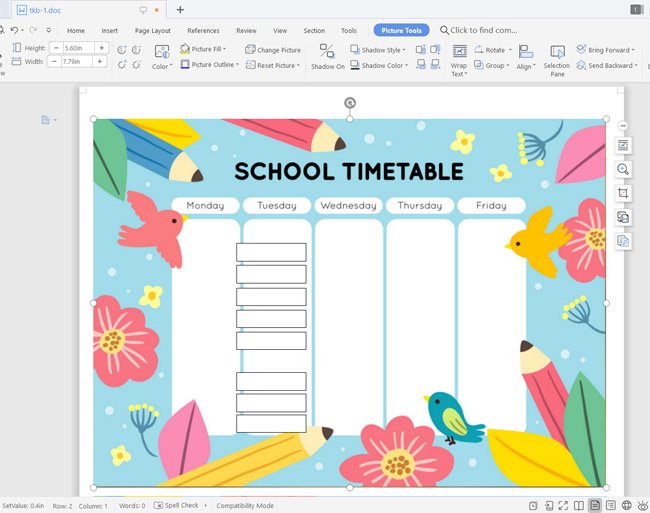Switch to outline view icon
Image resolution: width=650 pixels, height=513 pixels.
pyautogui.click(x=611, y=505)
